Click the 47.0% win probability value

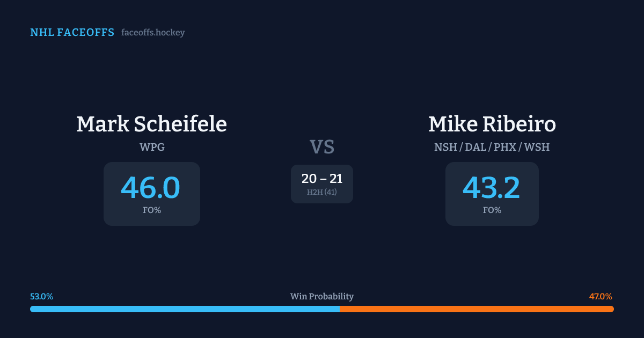pos(601,297)
